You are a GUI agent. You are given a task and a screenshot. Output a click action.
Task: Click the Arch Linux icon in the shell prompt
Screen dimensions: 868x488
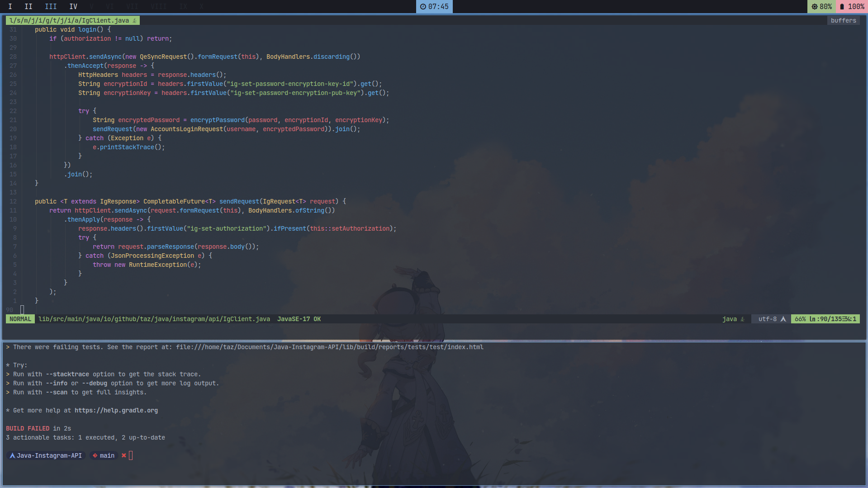pos(12,455)
